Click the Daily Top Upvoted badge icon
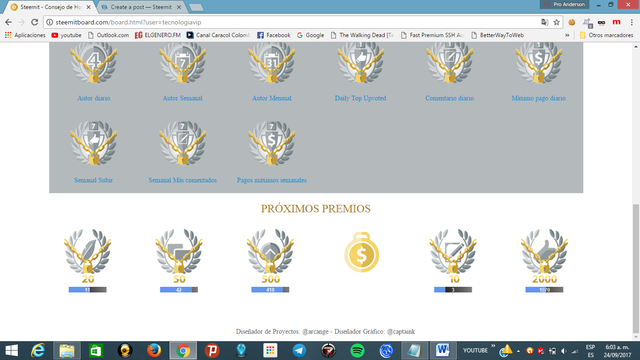The image size is (640, 360). [360, 63]
